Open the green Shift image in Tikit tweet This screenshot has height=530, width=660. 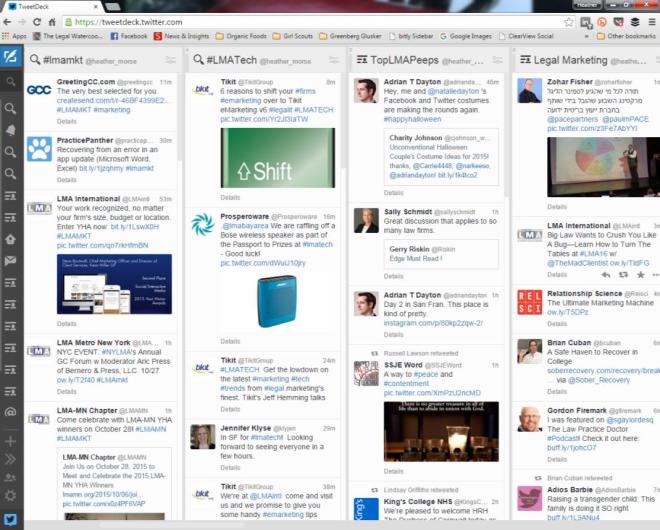(278, 158)
